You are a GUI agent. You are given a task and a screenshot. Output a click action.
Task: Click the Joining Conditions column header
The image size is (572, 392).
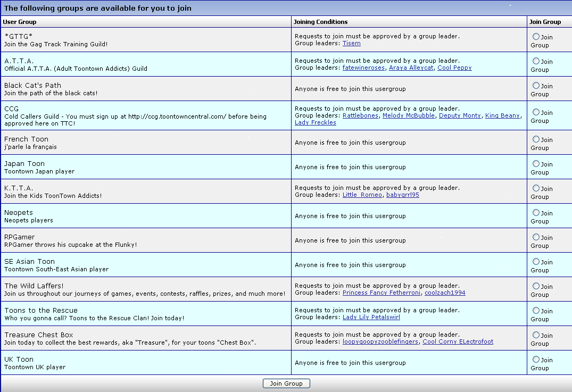321,22
